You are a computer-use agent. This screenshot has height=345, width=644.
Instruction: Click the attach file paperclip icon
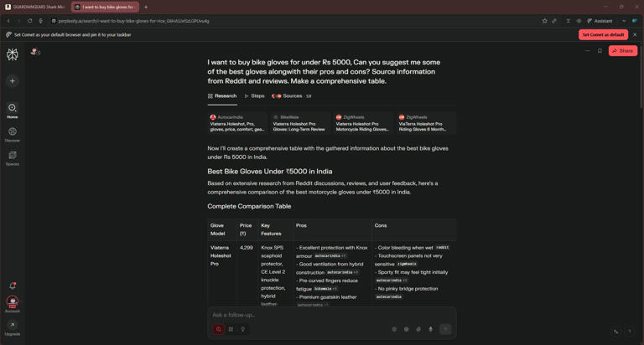418,329
